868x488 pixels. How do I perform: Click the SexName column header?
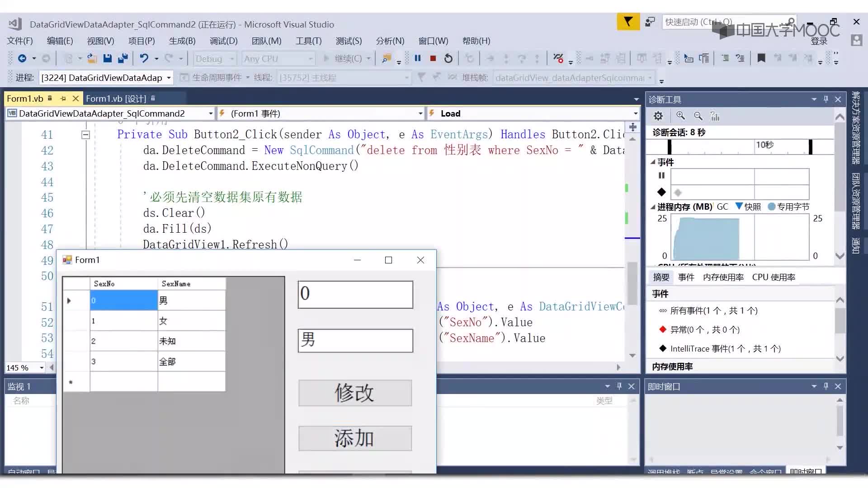tap(191, 283)
